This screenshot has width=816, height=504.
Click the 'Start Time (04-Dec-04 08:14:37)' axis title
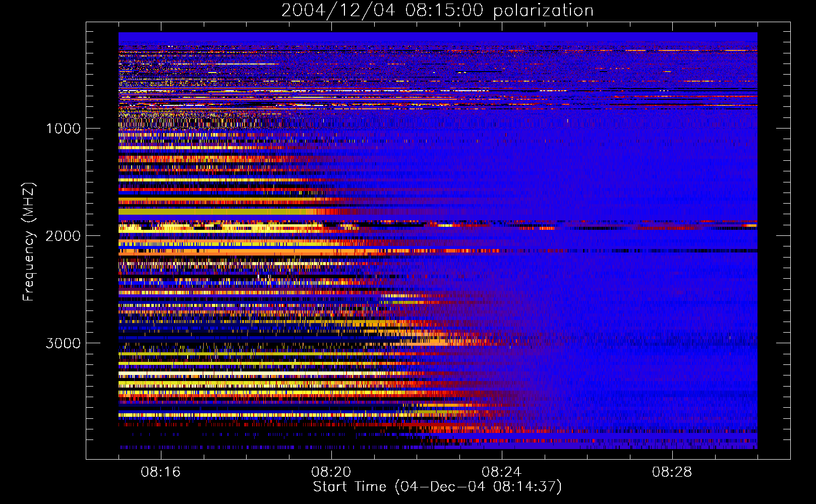click(437, 487)
